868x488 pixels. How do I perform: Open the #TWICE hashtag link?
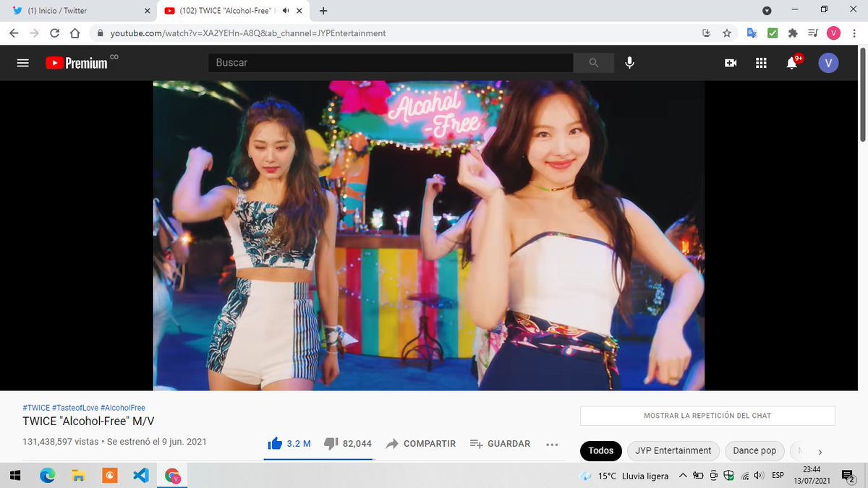pos(37,408)
